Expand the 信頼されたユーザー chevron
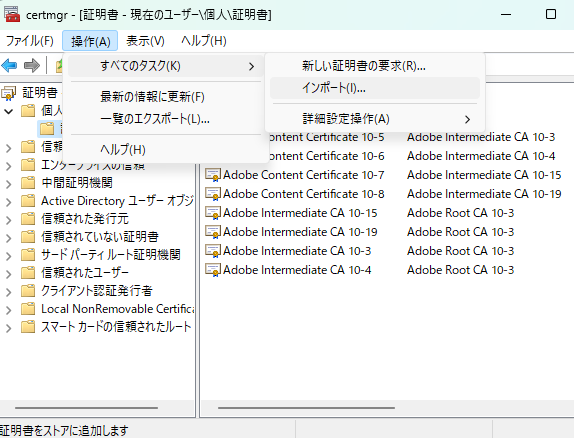Image resolution: width=574 pixels, height=438 pixels. click(x=8, y=274)
